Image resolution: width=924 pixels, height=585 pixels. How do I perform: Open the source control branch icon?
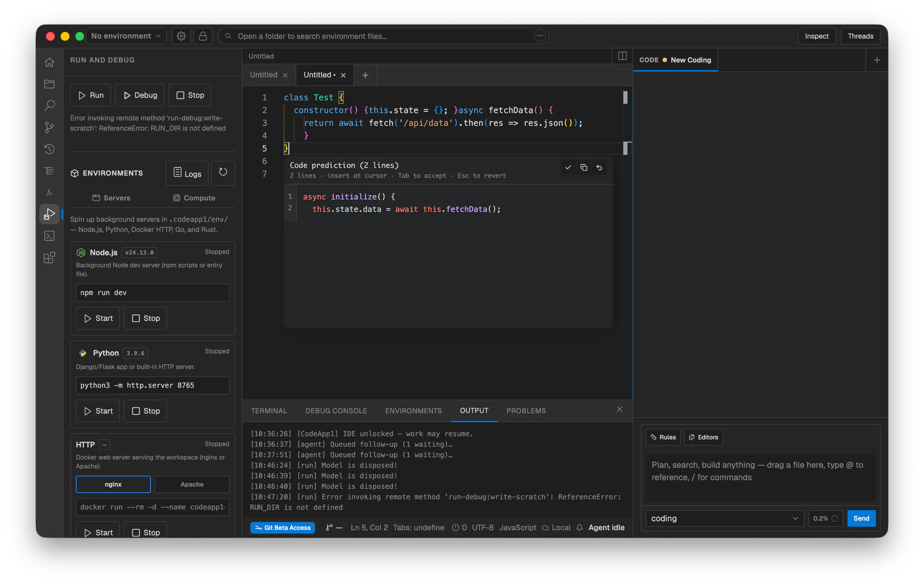coord(49,127)
